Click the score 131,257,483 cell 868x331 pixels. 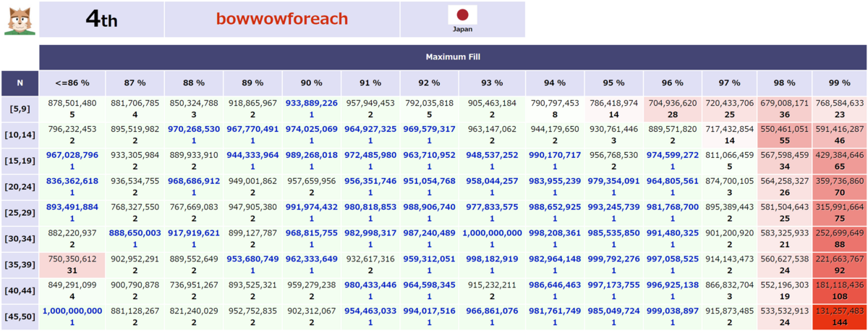839,317
